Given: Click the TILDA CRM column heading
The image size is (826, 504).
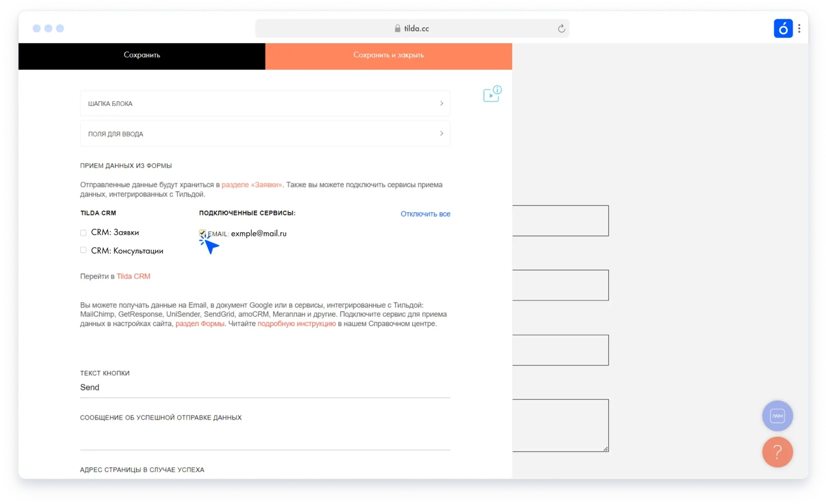Looking at the screenshot, I should tap(98, 213).
